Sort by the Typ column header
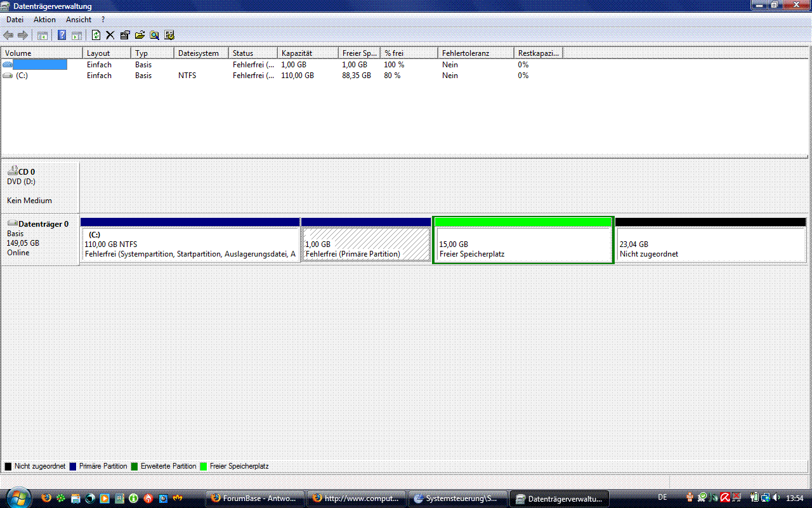 (152, 53)
